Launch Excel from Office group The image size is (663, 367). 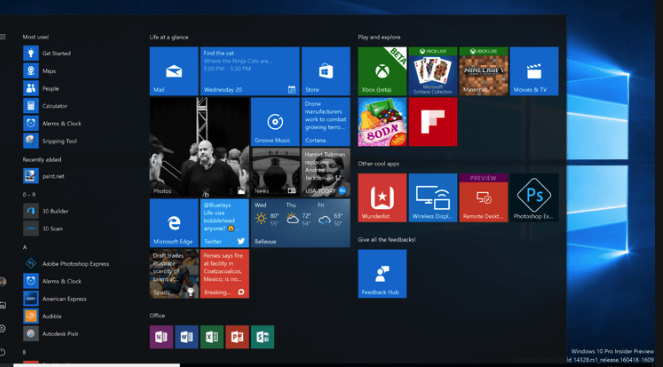212,337
